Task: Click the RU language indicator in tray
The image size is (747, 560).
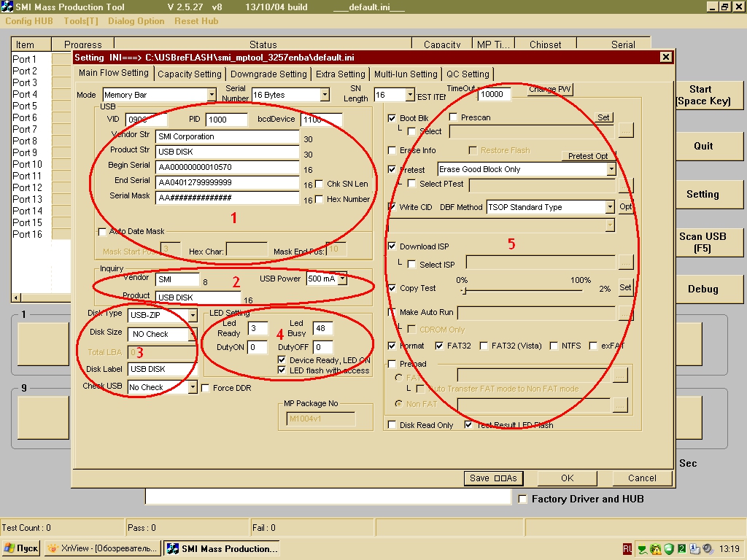Action: pyautogui.click(x=627, y=549)
